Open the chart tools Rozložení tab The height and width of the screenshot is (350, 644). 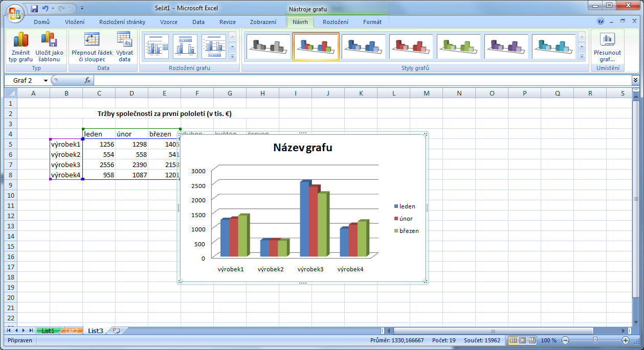336,22
